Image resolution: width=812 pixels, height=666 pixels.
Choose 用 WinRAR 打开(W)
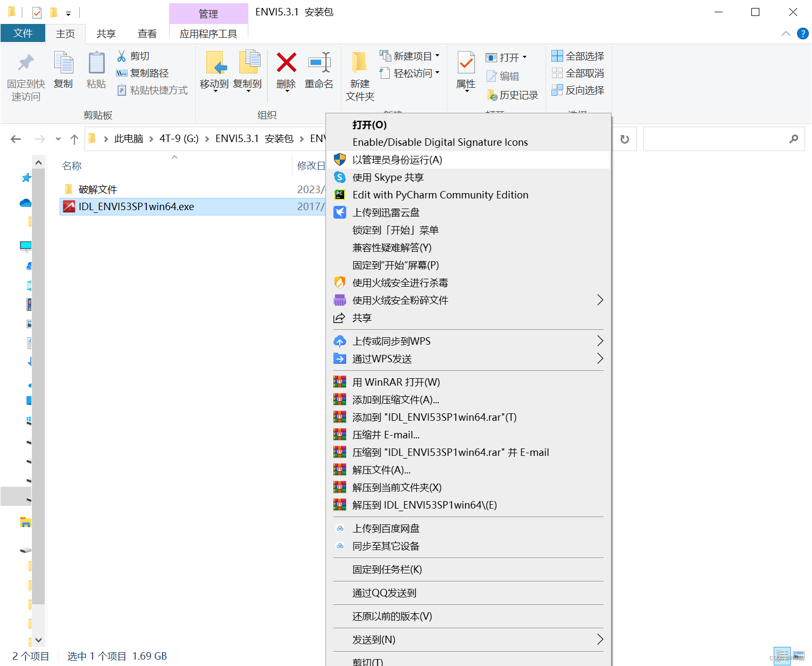click(468, 382)
